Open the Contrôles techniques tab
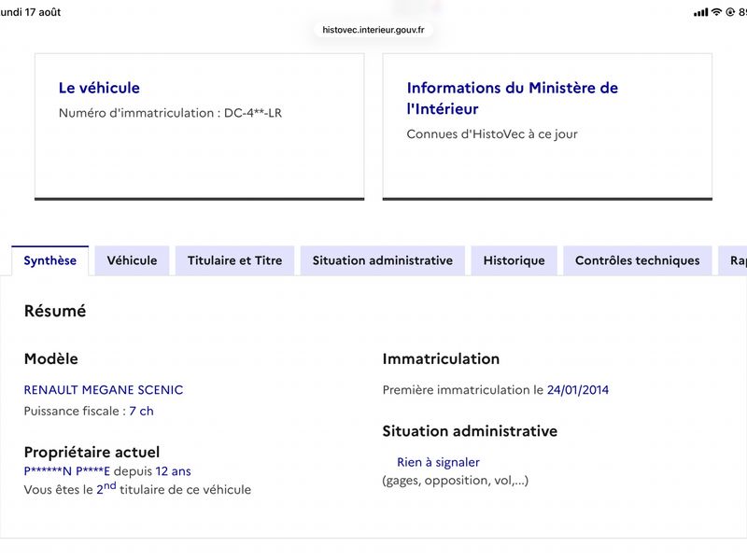747x560 pixels. pos(638,260)
